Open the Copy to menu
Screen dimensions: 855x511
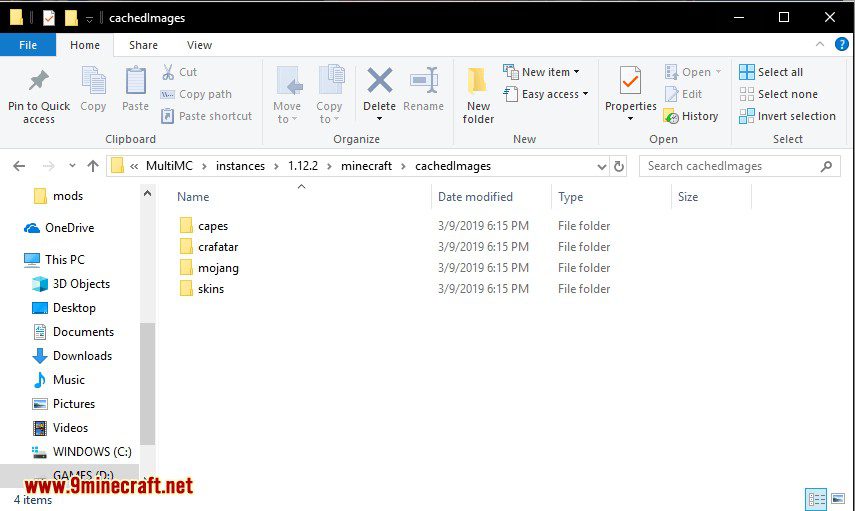coord(329,95)
